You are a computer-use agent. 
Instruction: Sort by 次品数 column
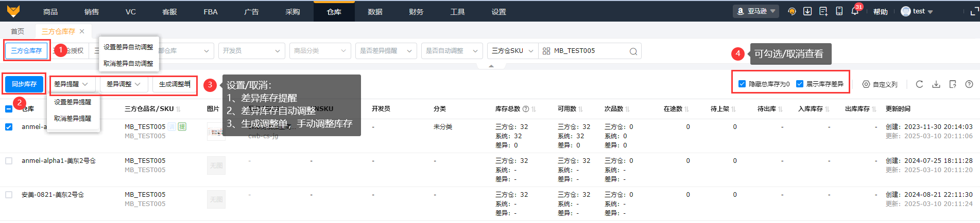point(628,109)
